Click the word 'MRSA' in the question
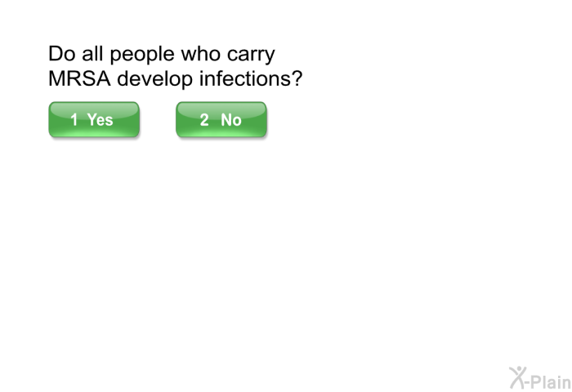Screen dimensions: 572x392 pyautogui.click(x=79, y=78)
